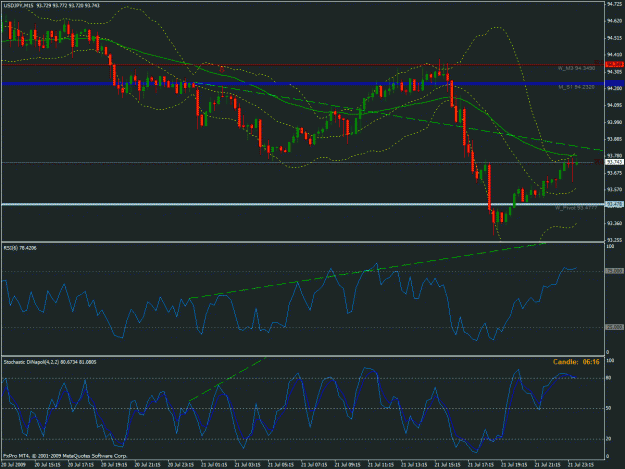
Task: Click the 93.255 price scale value
Action: (x=614, y=240)
